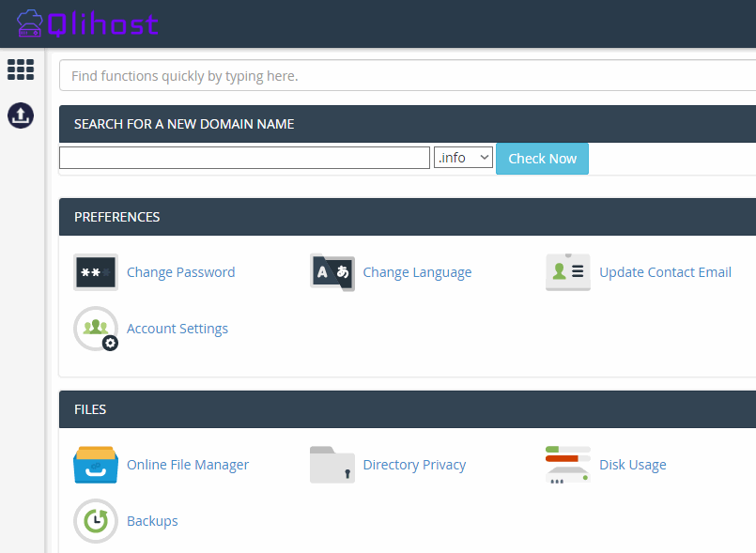Viewport: 756px width, 553px height.
Task: Open the Directory Privacy link
Action: (x=415, y=465)
